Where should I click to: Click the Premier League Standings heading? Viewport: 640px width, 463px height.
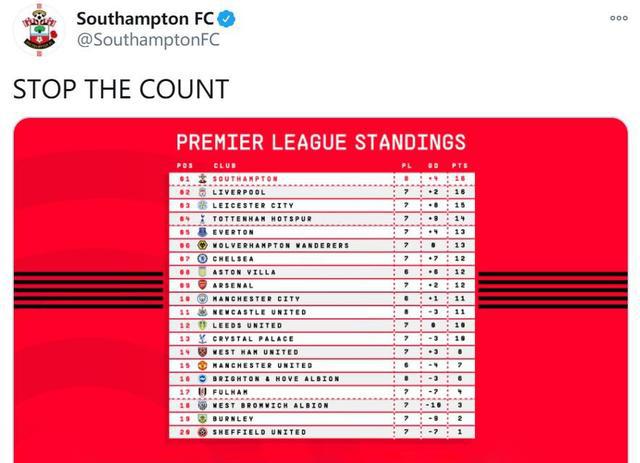(320, 142)
